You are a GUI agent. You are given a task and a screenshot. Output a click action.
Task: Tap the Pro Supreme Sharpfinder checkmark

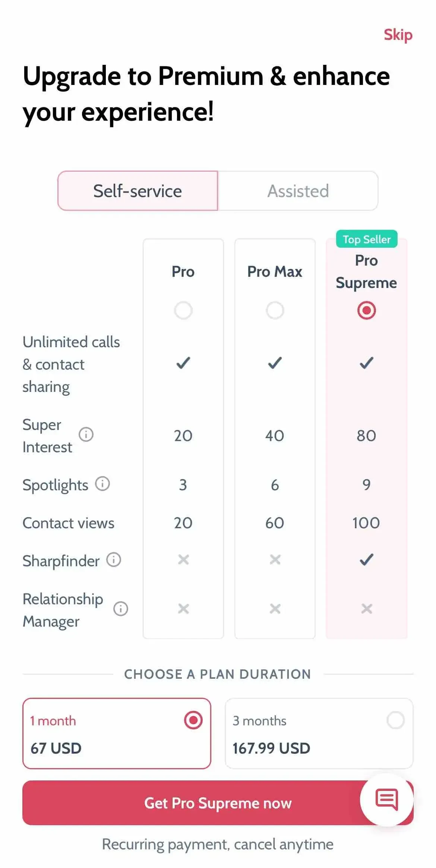point(367,560)
